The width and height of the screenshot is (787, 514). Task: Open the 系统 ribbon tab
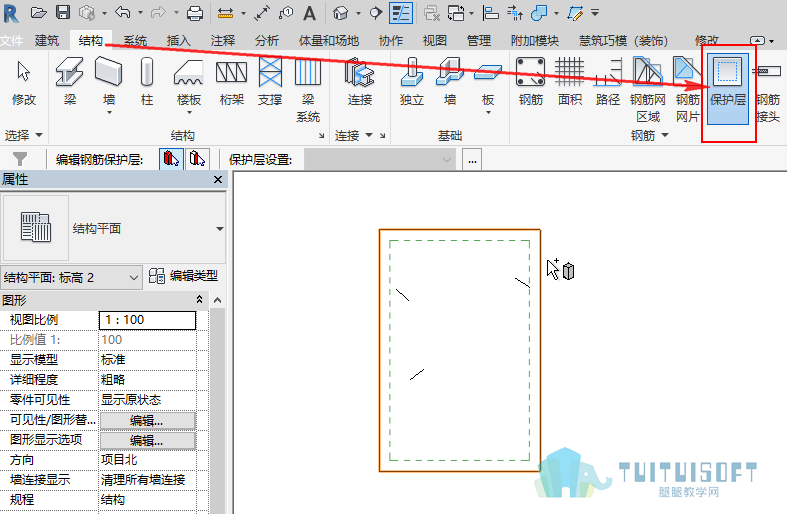(135, 40)
